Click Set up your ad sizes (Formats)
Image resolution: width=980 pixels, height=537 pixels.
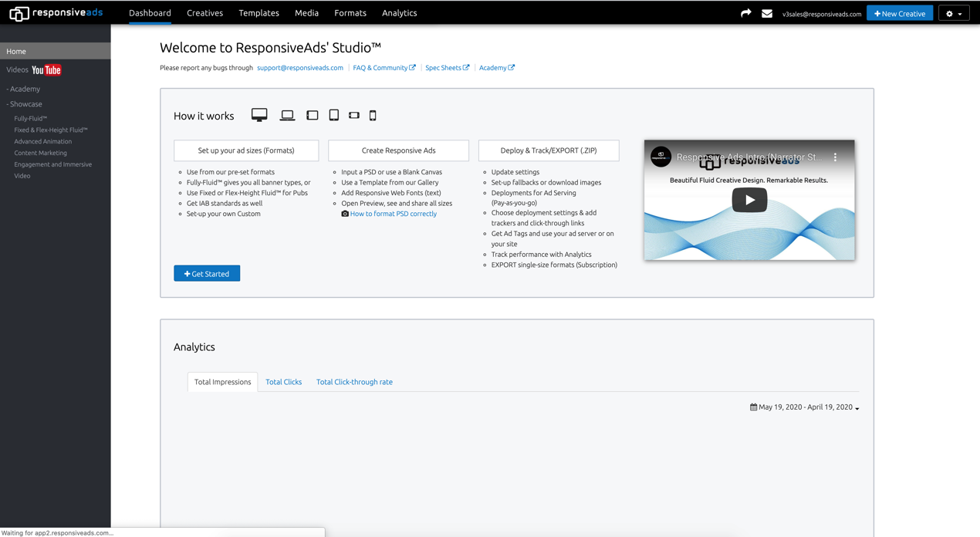click(x=246, y=150)
